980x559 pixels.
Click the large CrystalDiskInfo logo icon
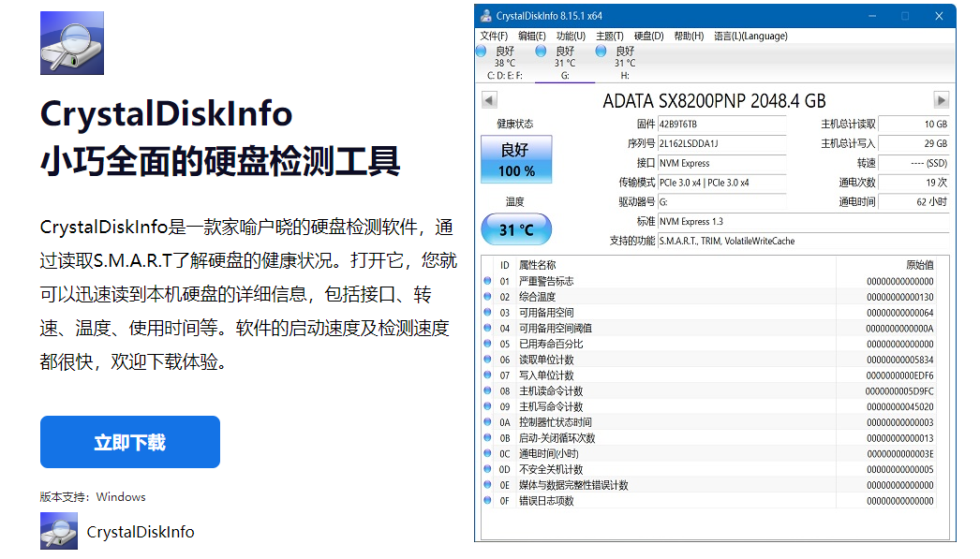pos(72,43)
